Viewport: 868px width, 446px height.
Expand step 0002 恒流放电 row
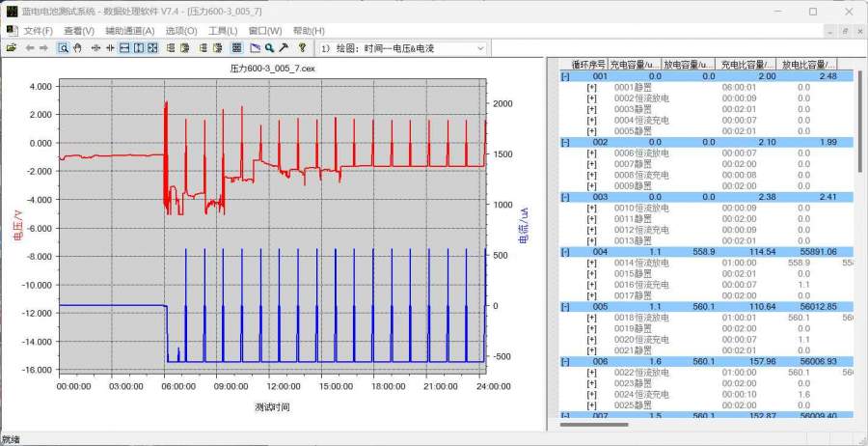tap(591, 98)
